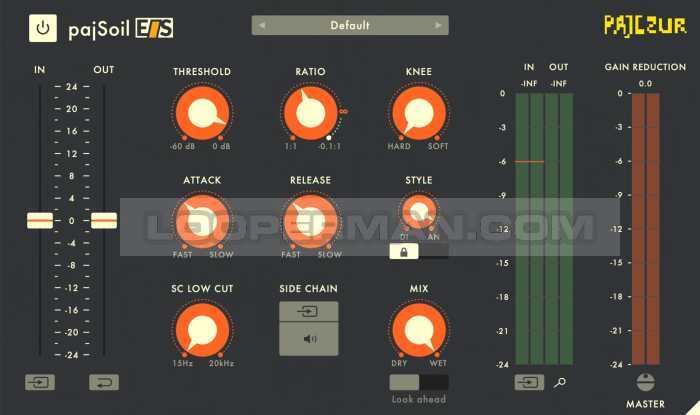Click the OUT gain fader handle
700x415 pixels.
point(104,220)
